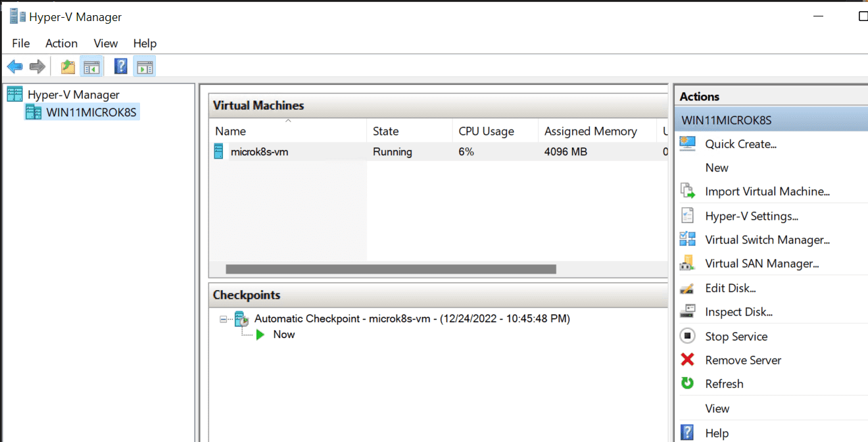Click the Up One Level folder icon
The image size is (868, 442).
pyautogui.click(x=68, y=66)
